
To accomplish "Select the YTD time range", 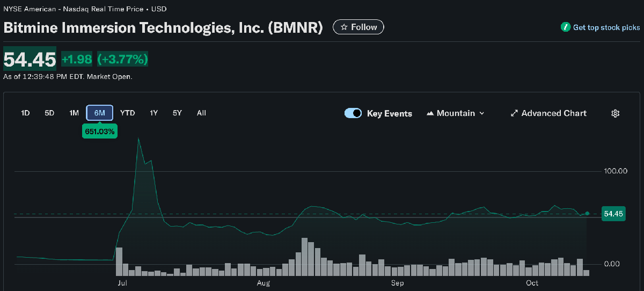I will point(128,113).
